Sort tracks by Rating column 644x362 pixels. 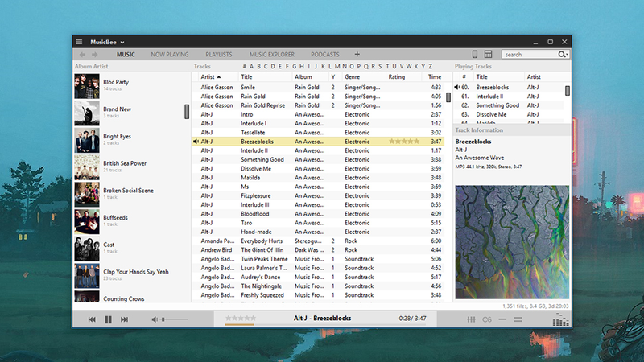click(403, 76)
